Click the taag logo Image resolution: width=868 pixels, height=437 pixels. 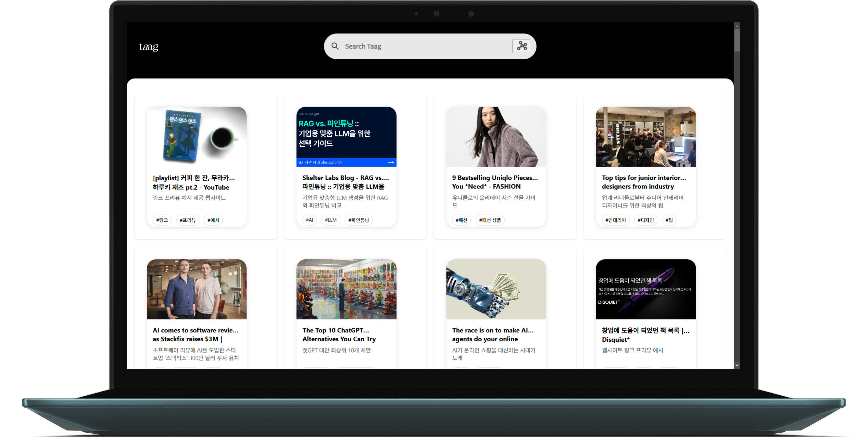[x=149, y=46]
